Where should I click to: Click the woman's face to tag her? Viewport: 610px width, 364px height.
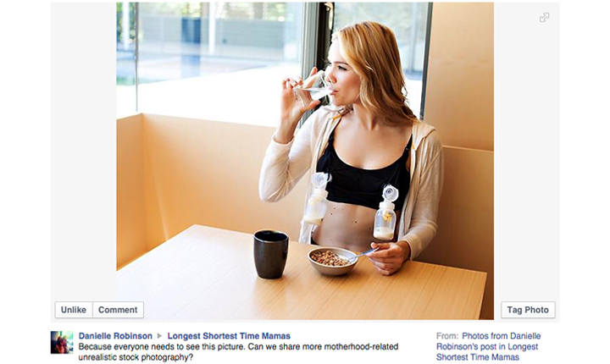338,72
